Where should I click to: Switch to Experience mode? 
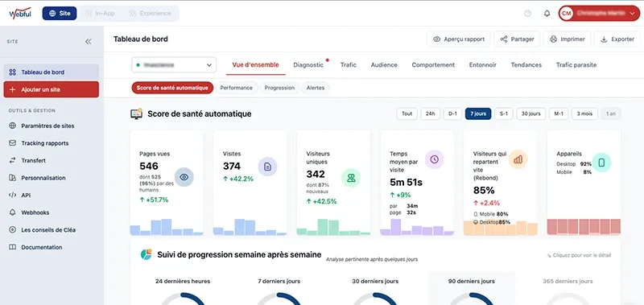tap(150, 13)
